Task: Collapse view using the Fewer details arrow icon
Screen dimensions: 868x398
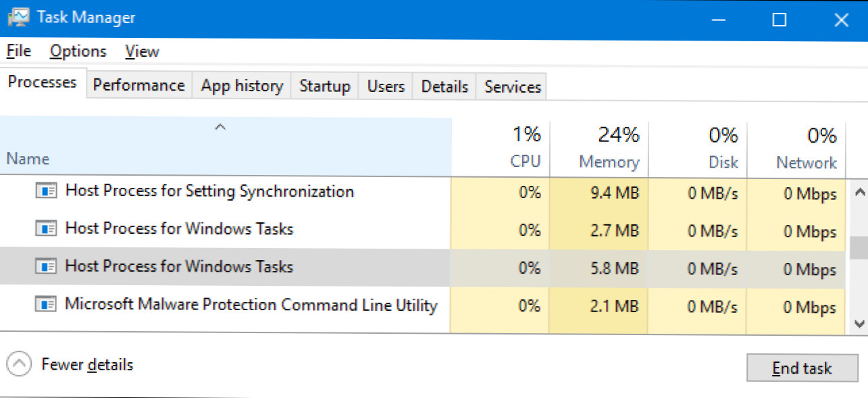Action: [20, 365]
